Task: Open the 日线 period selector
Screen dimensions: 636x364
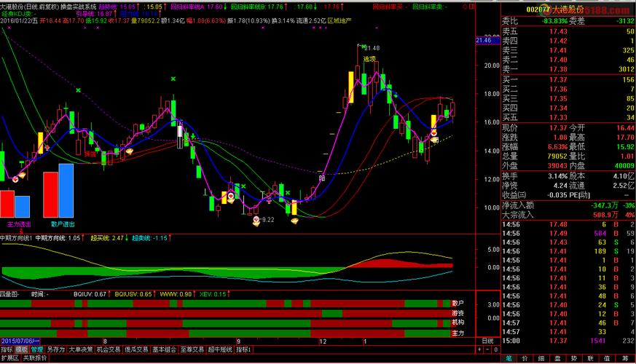Action: pos(487,341)
